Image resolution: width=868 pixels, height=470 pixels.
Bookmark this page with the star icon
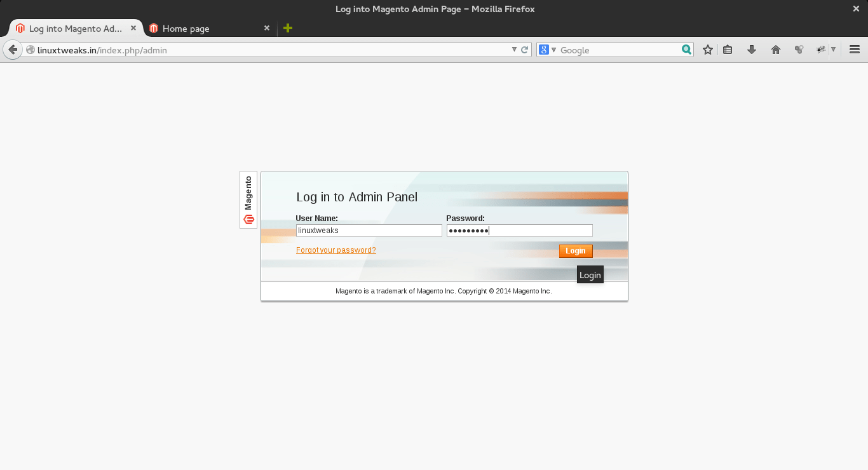coord(708,50)
